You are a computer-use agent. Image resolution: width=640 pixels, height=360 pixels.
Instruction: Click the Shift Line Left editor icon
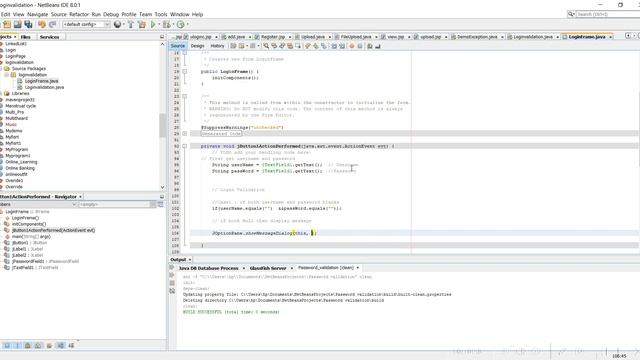[x=334, y=46]
